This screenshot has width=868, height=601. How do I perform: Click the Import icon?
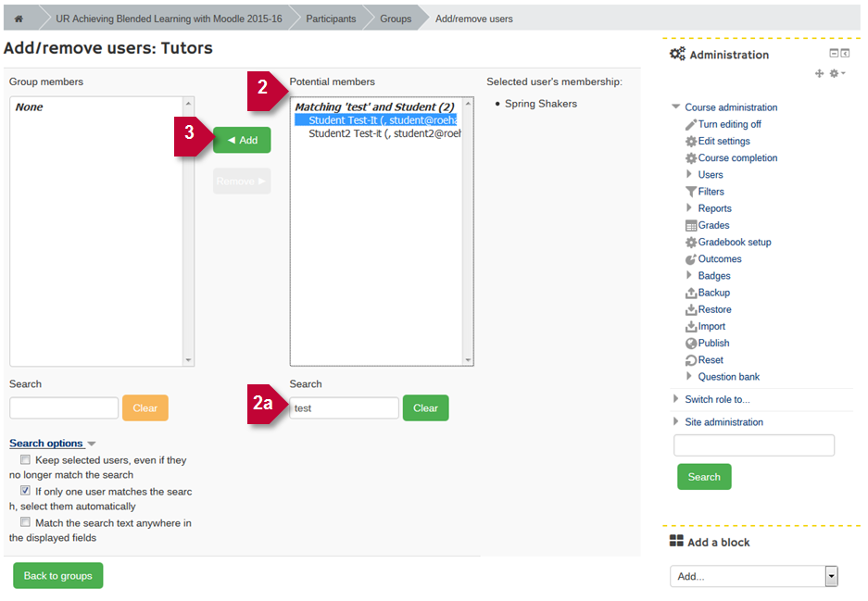click(x=691, y=327)
